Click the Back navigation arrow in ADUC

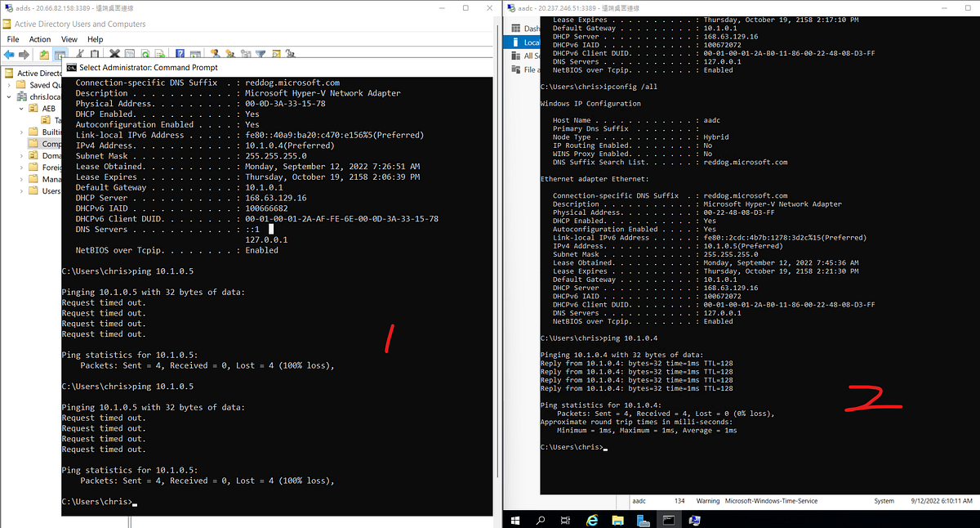pos(8,54)
